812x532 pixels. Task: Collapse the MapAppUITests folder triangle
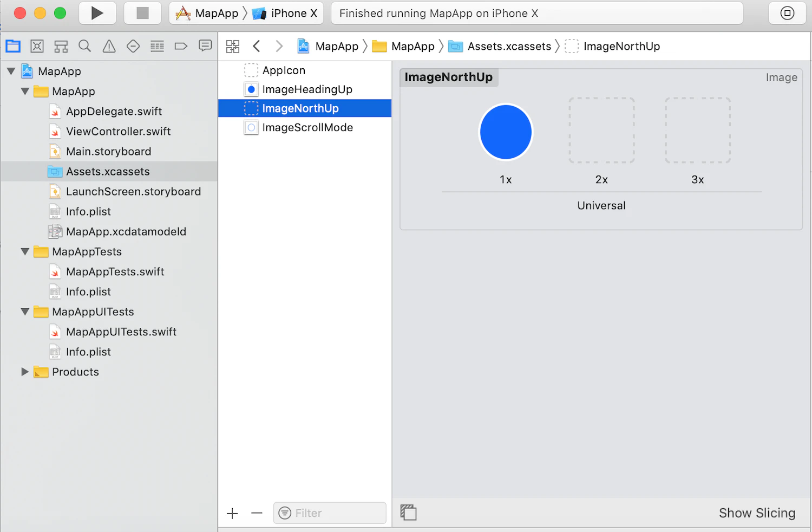[x=25, y=312]
